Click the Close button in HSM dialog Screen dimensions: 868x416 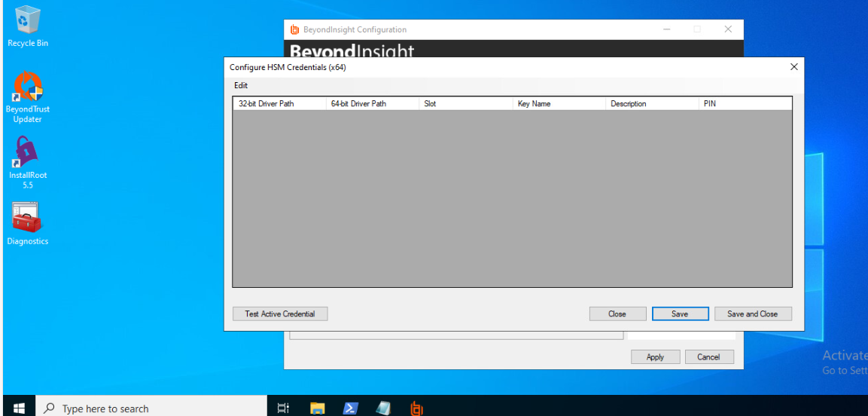click(617, 314)
